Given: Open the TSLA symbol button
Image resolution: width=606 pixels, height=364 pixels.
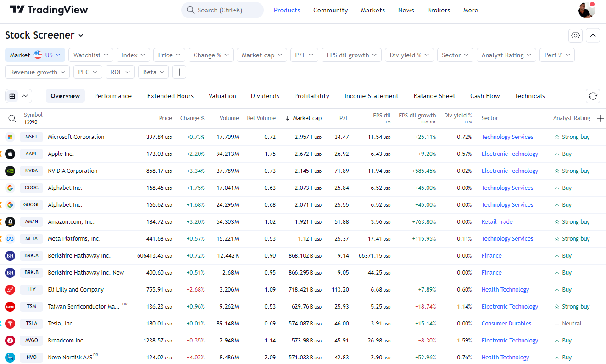Looking at the screenshot, I should (31, 324).
